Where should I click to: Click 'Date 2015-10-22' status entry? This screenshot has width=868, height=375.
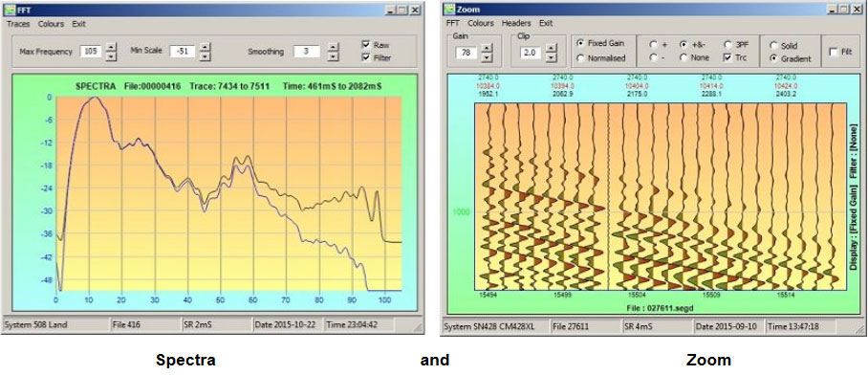click(x=285, y=324)
